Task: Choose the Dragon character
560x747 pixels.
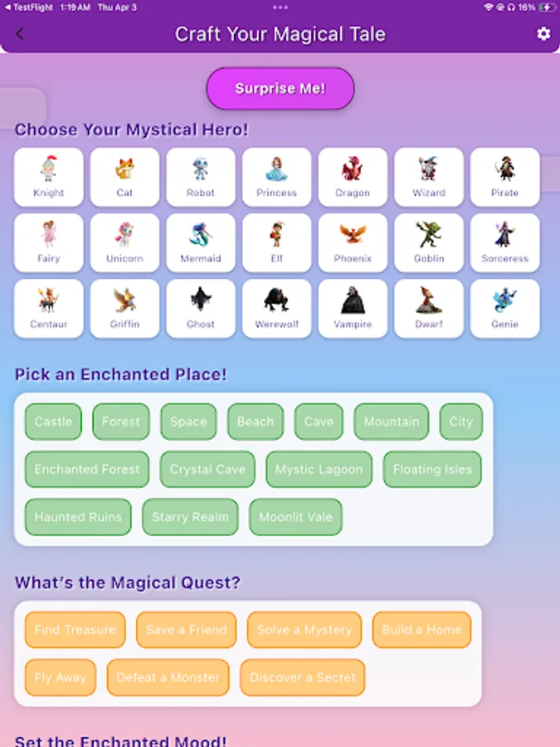Action: coord(353,176)
